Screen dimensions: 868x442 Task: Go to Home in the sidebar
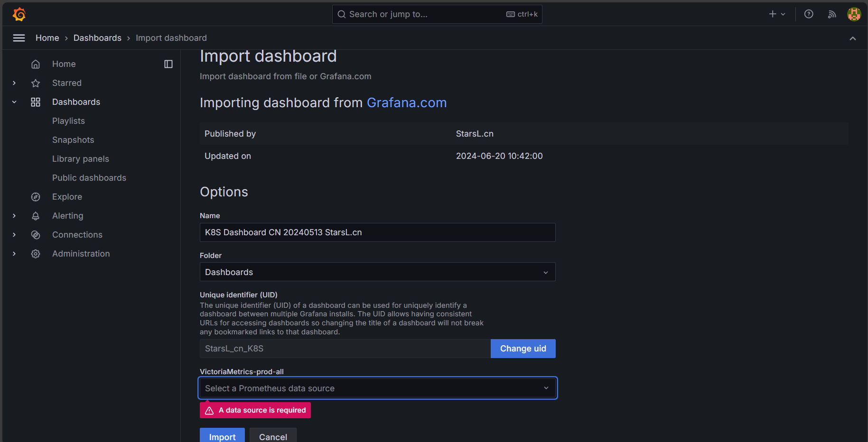pyautogui.click(x=64, y=64)
